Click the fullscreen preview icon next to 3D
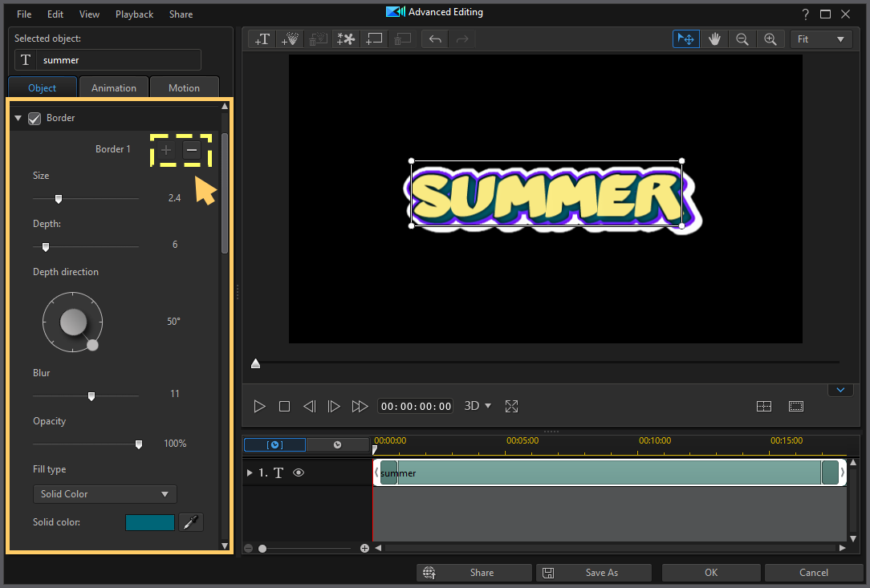870x588 pixels. [x=511, y=406]
